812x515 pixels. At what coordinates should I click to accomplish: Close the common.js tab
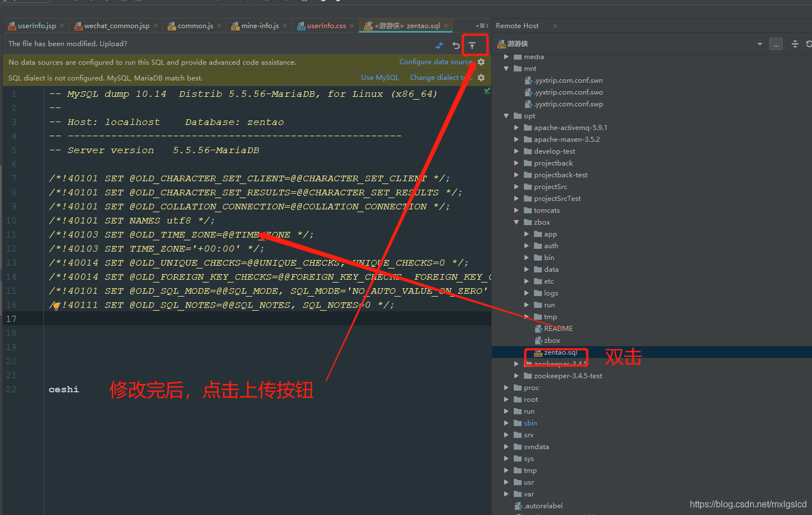(x=219, y=26)
